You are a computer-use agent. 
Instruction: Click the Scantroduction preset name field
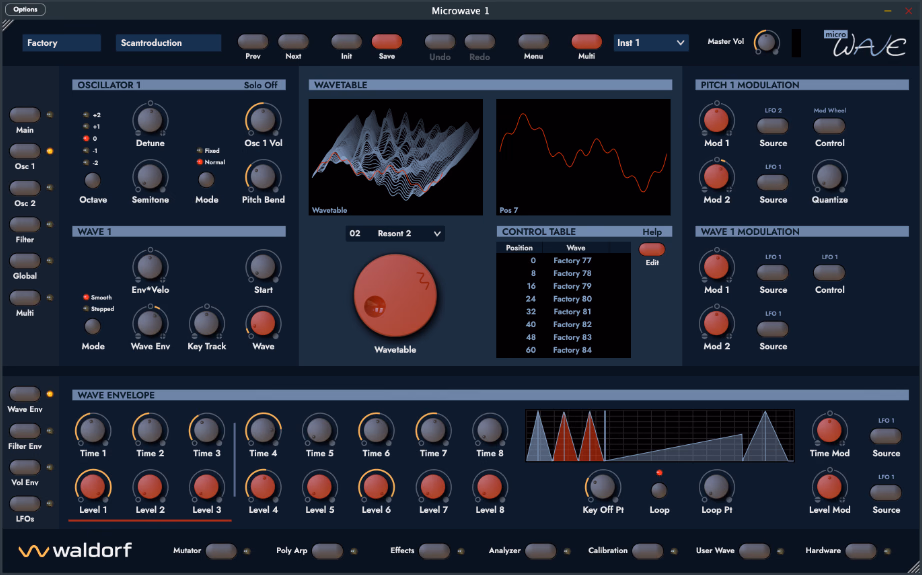168,43
